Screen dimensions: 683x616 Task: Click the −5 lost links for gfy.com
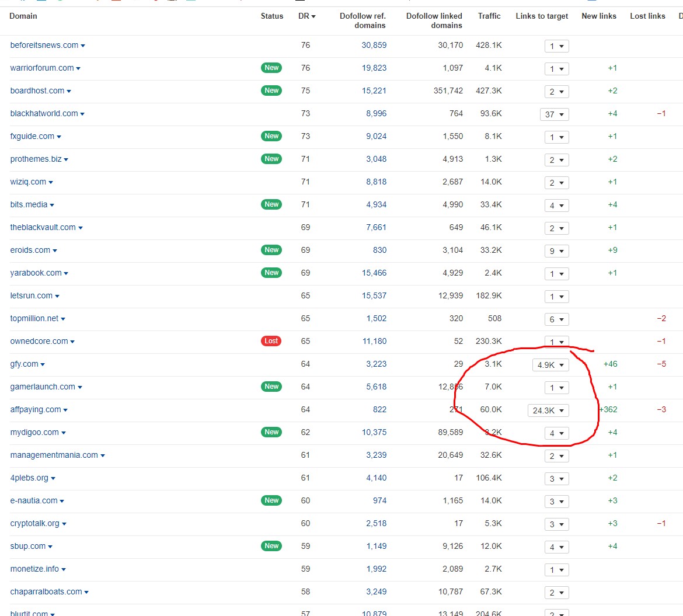click(x=661, y=364)
